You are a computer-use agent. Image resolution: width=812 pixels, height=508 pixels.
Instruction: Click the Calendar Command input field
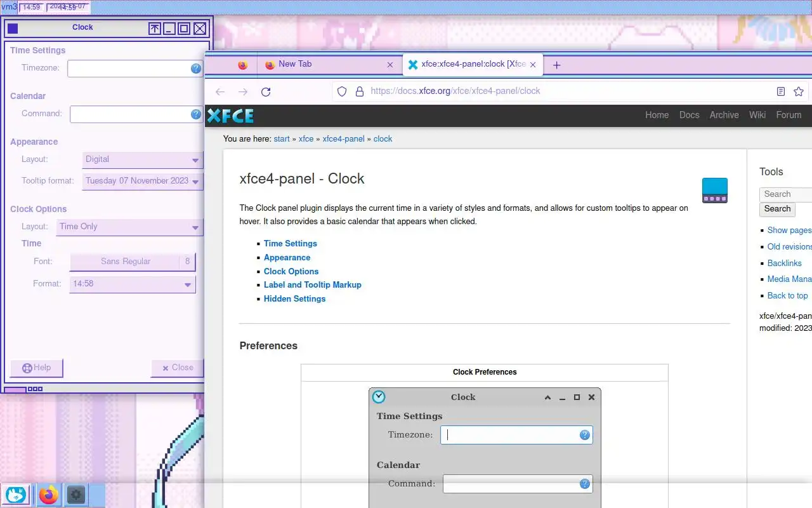click(x=136, y=114)
